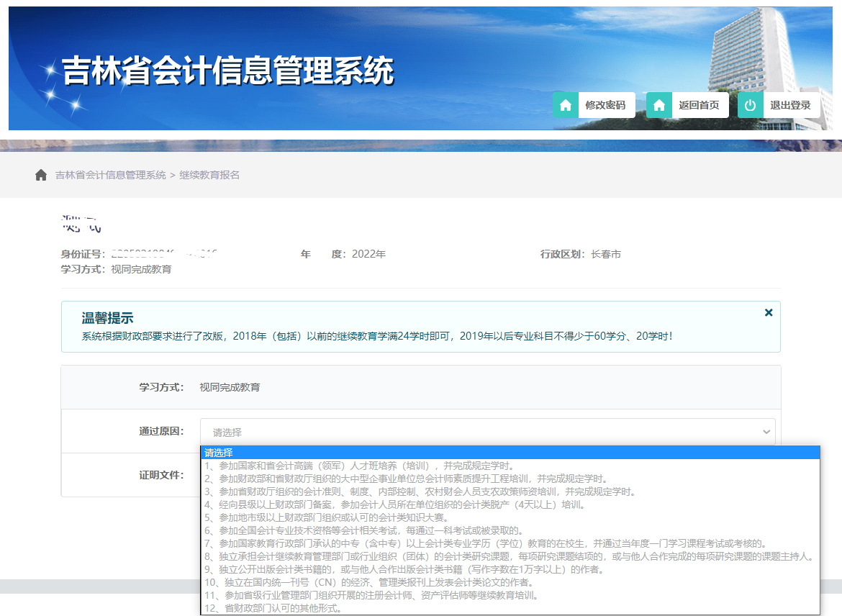The image size is (842, 616).
Task: Click the 返回首页 button
Action: click(700, 105)
